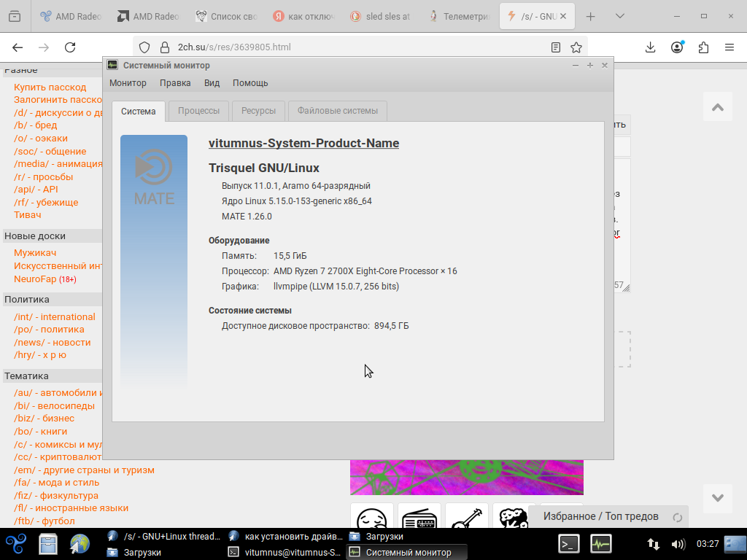Expand the list all tabs chevron
The width and height of the screenshot is (747, 560).
pyautogui.click(x=620, y=16)
